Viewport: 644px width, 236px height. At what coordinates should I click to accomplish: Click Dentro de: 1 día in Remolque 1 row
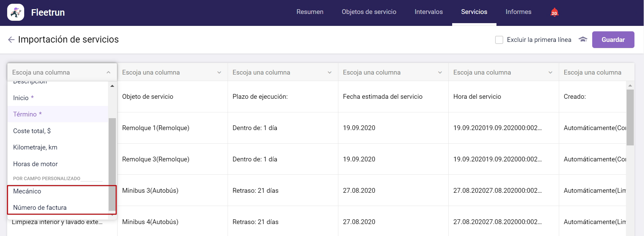tap(283, 128)
